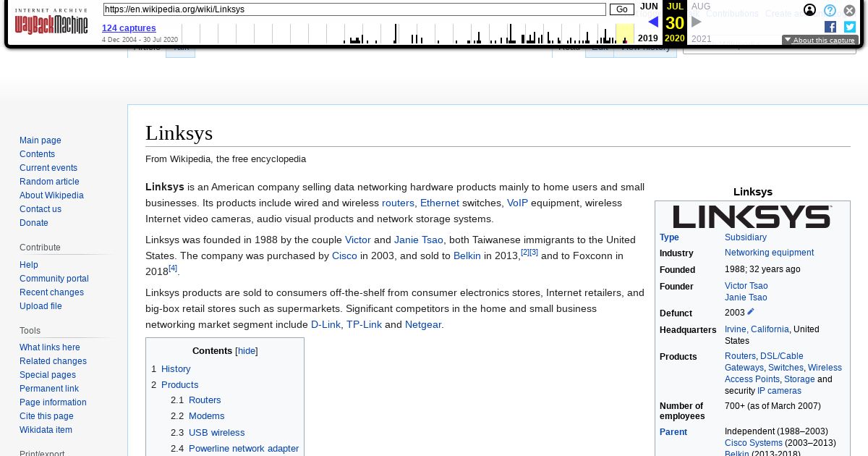Viewport: 868px width, 456px height.
Task: Select year 2019 in capture navigator
Action: pos(648,38)
